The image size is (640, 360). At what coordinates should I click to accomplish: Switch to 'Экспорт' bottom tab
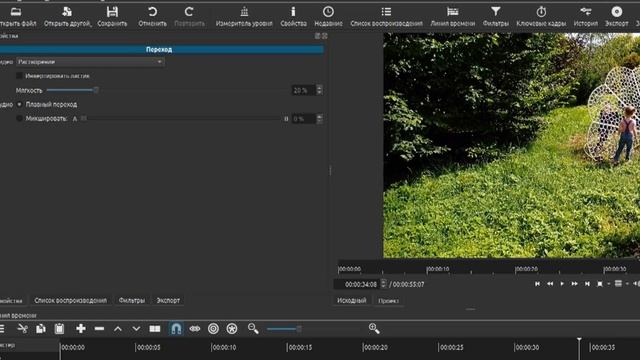point(168,300)
